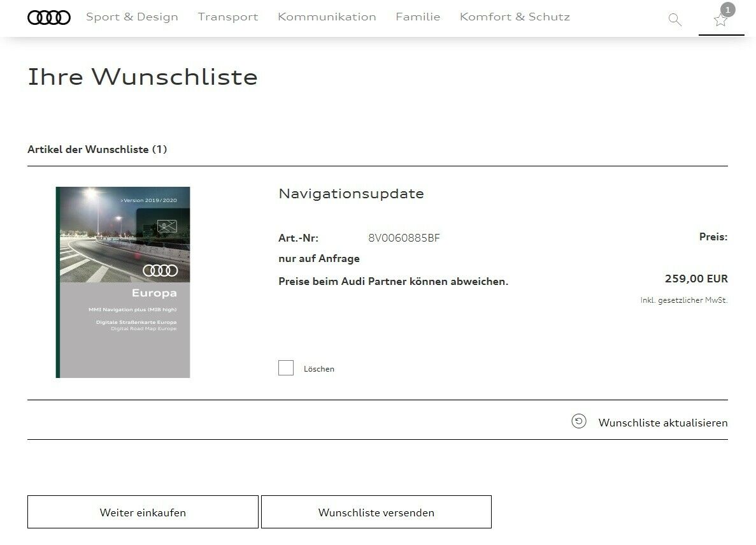This screenshot has height=545, width=756.
Task: Click Wunschliste aktualisieren link
Action: click(663, 423)
